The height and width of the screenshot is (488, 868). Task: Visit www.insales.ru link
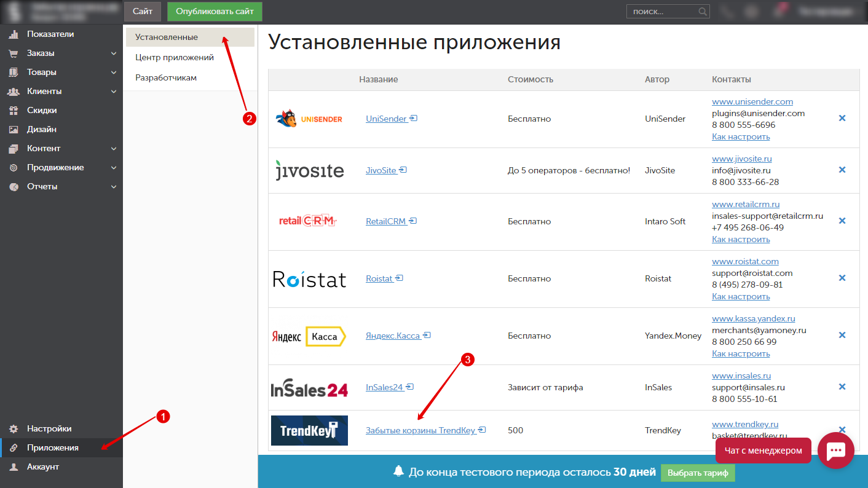741,376
